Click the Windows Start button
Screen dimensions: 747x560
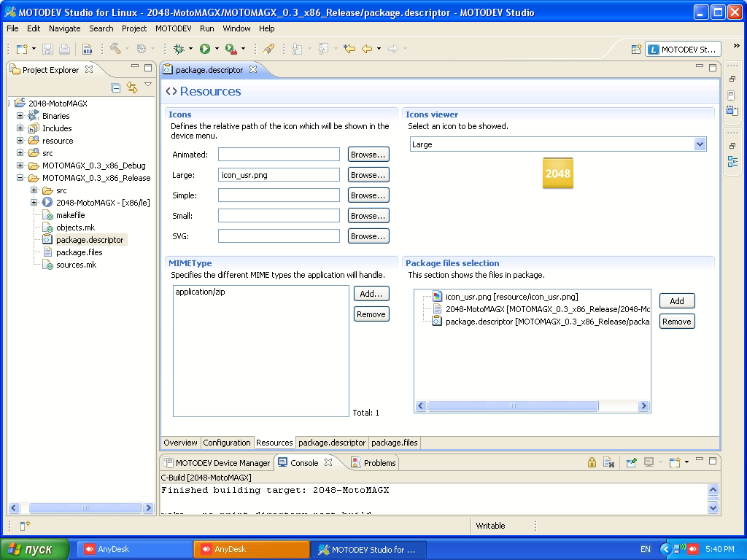point(34,550)
